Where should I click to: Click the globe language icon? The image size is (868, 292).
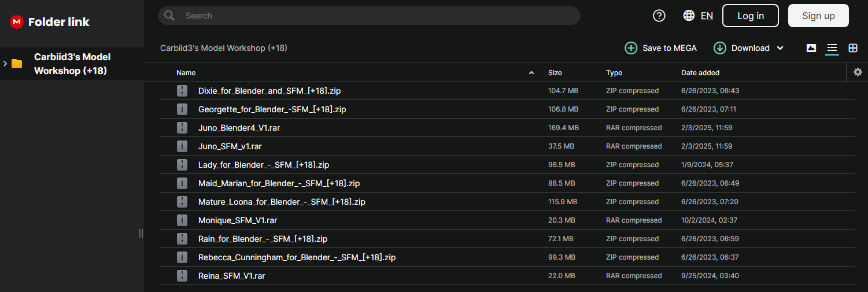coord(689,16)
